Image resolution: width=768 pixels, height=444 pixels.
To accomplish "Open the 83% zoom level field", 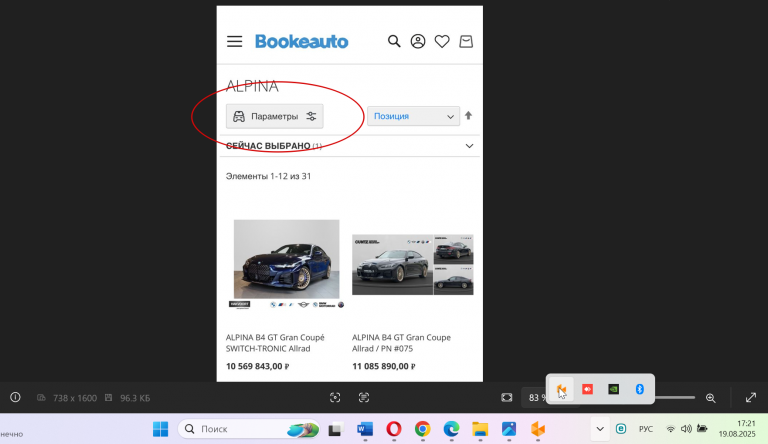I will (x=536, y=397).
